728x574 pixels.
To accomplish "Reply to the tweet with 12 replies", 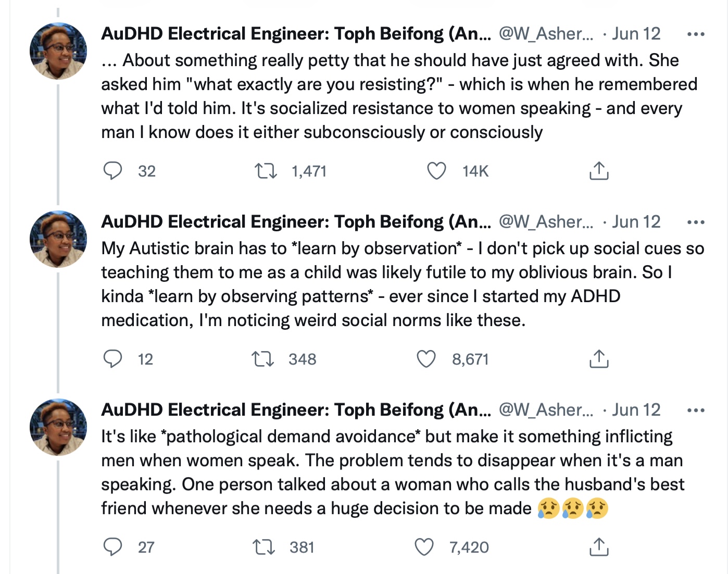I will (112, 359).
